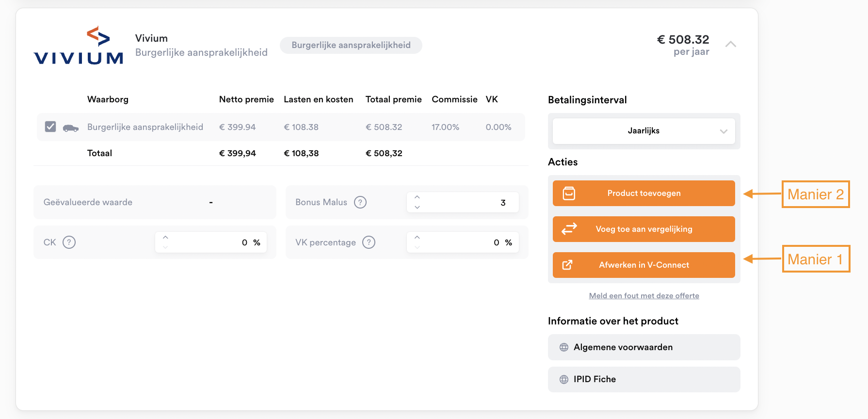The width and height of the screenshot is (868, 419).
Task: Click the Product toevoegen button
Action: pyautogui.click(x=644, y=193)
